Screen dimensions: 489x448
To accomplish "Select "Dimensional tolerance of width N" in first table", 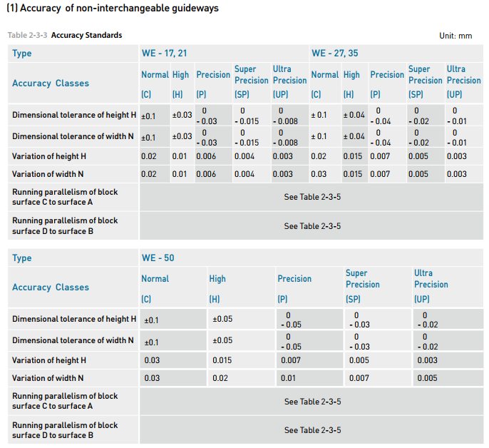I will [73, 136].
